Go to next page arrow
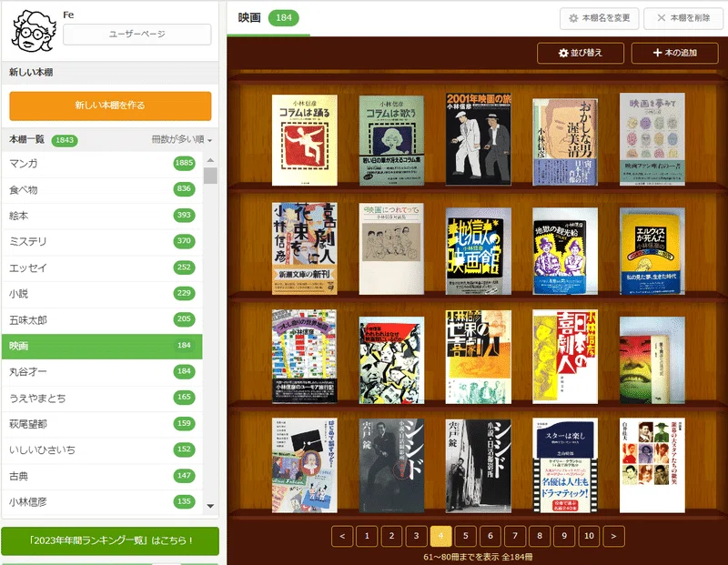 click(613, 536)
